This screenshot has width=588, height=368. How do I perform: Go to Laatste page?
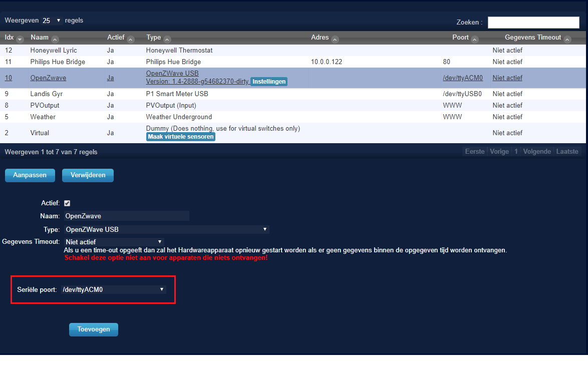click(x=567, y=151)
